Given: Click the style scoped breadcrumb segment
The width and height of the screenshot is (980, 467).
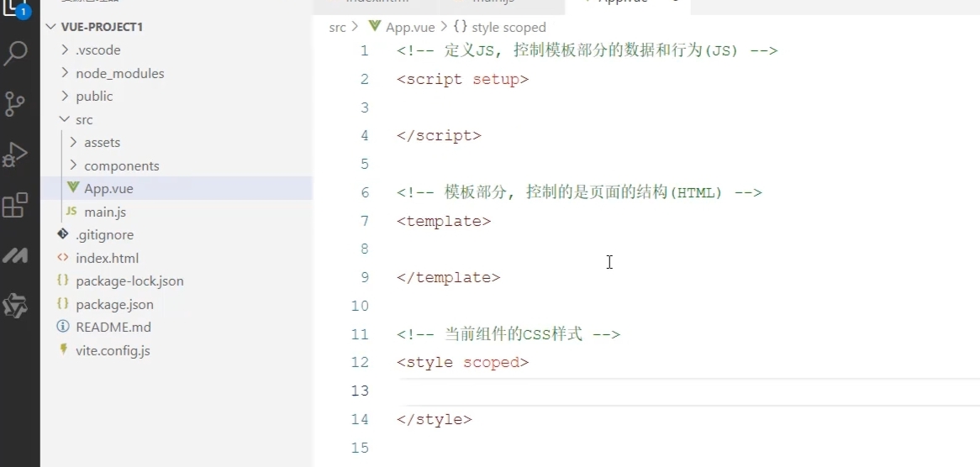Looking at the screenshot, I should (508, 27).
